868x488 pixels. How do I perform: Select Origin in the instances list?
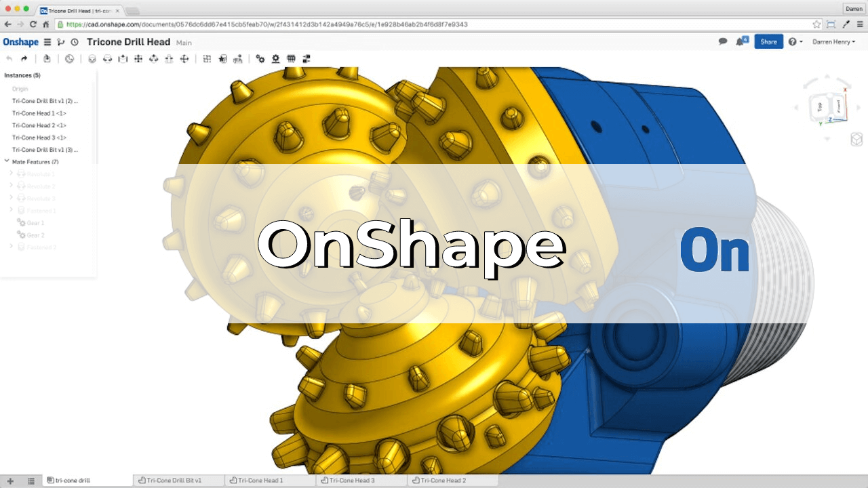point(20,89)
